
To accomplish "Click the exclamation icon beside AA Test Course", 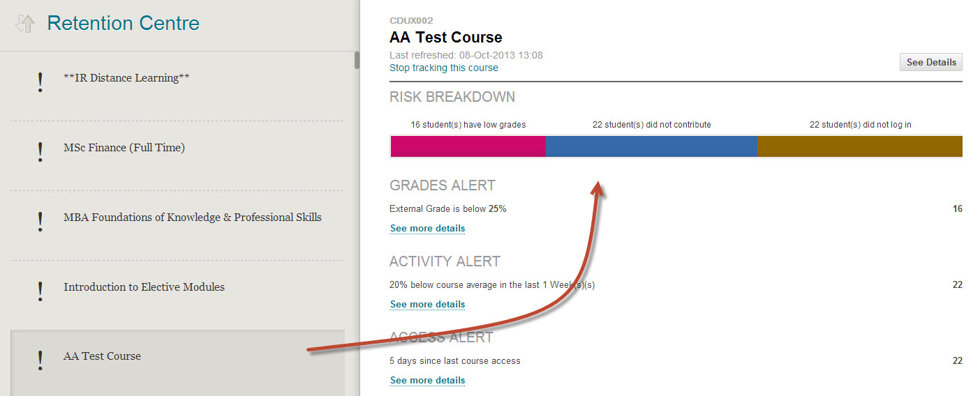I will pyautogui.click(x=40, y=360).
